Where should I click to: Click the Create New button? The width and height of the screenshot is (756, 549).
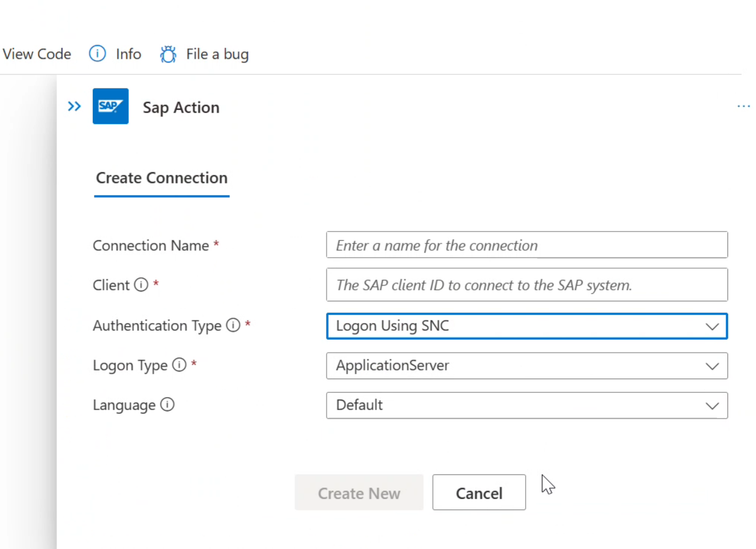click(x=359, y=493)
